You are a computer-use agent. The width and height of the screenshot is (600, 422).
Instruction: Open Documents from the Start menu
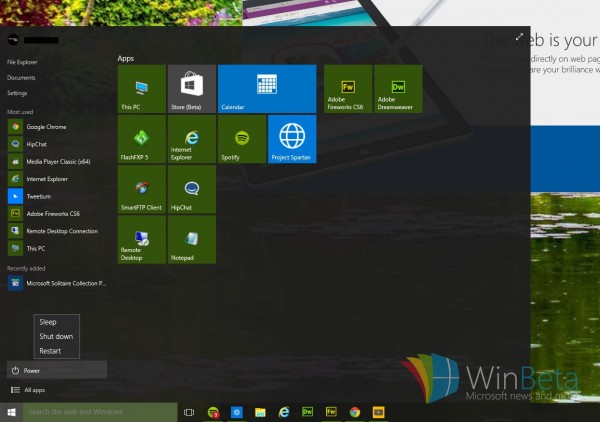click(x=21, y=77)
